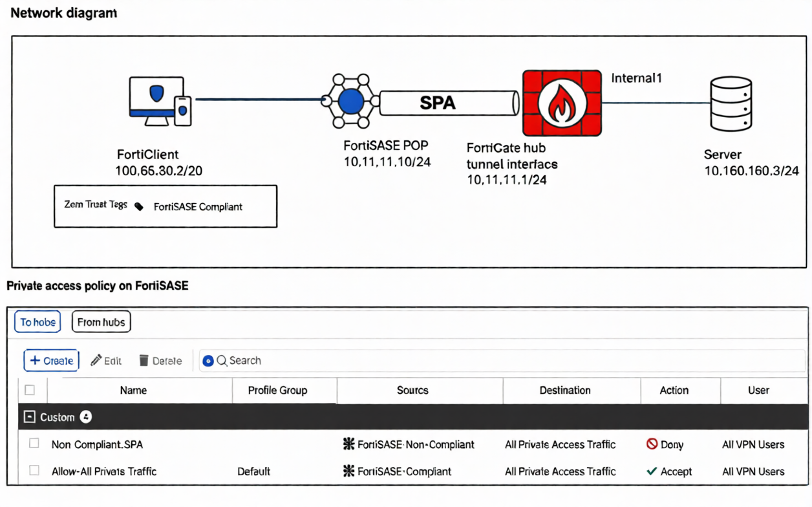Click the FortiSASE-Compliant source tag icon
Screen dimensions: 812x507
348,471
